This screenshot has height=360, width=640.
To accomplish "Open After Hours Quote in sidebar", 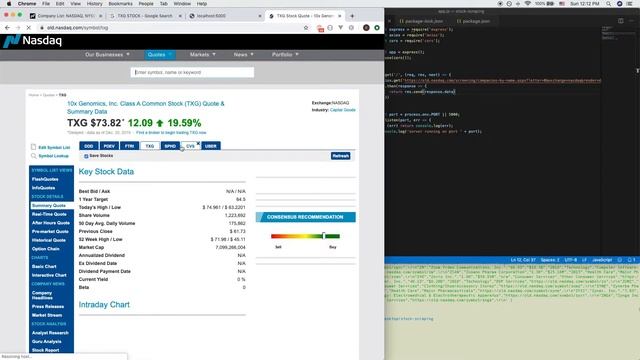I will [51, 223].
